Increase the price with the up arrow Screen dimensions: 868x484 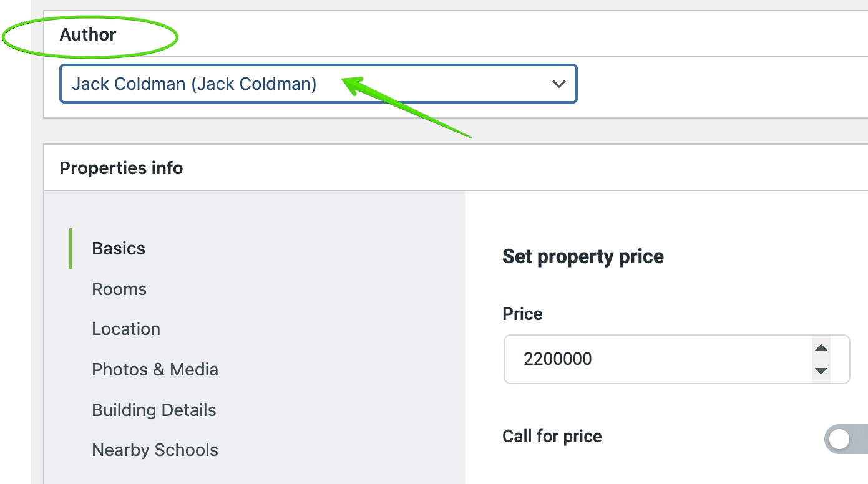[x=821, y=348]
